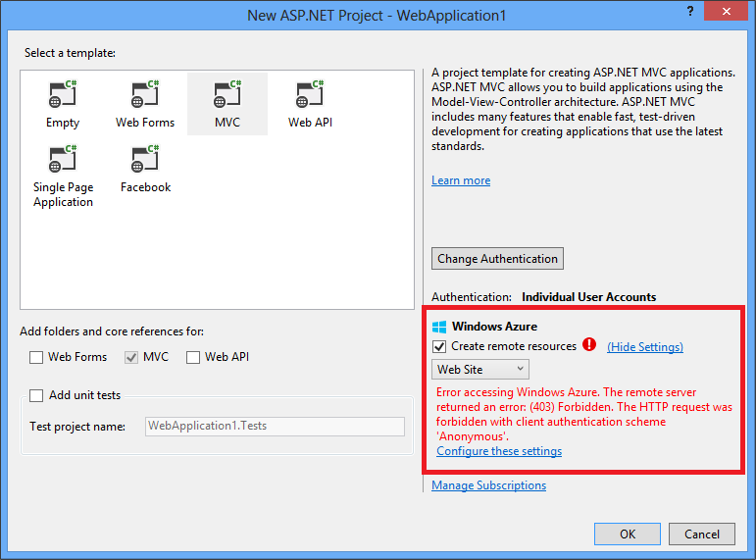Select the Facebook template icon

point(145,158)
